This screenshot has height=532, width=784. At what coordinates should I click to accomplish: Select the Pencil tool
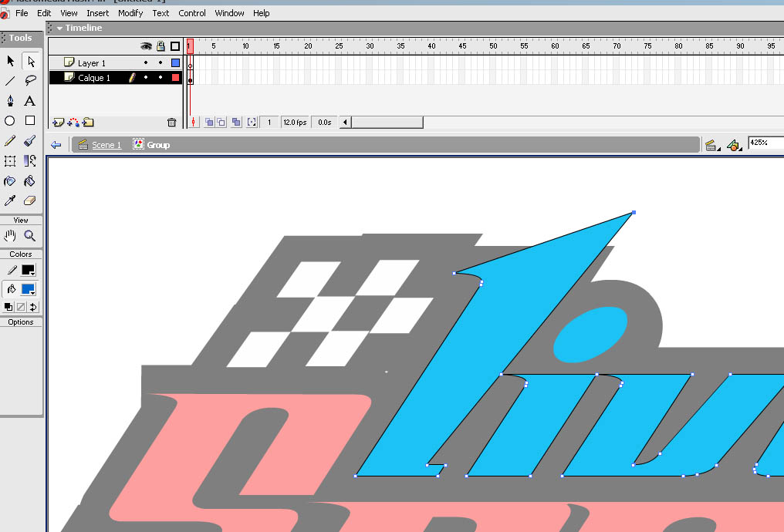10,141
